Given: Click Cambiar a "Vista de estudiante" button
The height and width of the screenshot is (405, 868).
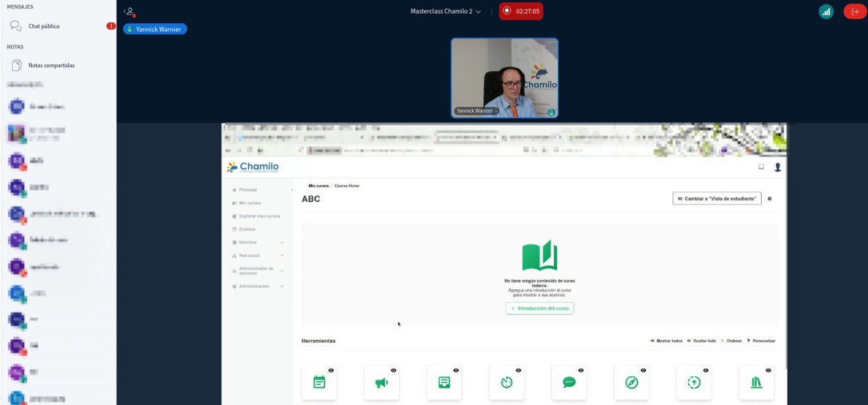Looking at the screenshot, I should [717, 198].
